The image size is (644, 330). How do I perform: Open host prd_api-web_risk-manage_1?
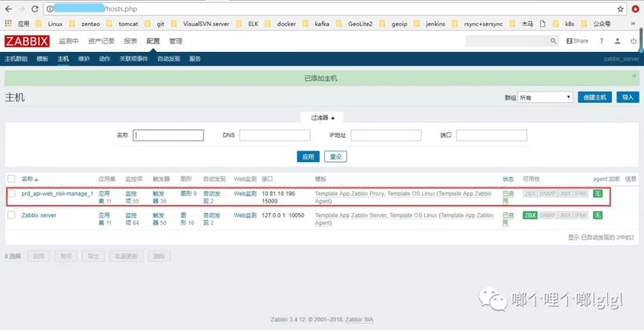[57, 193]
